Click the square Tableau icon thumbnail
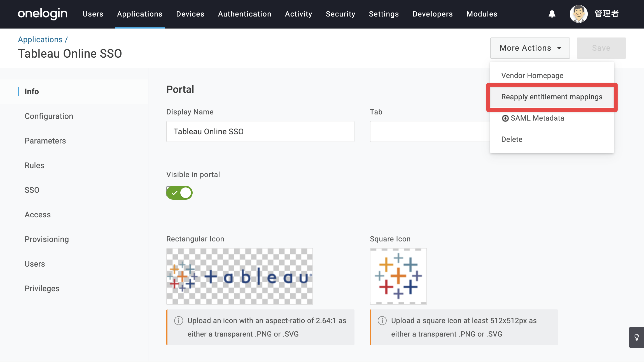This screenshot has width=644, height=362. click(398, 276)
